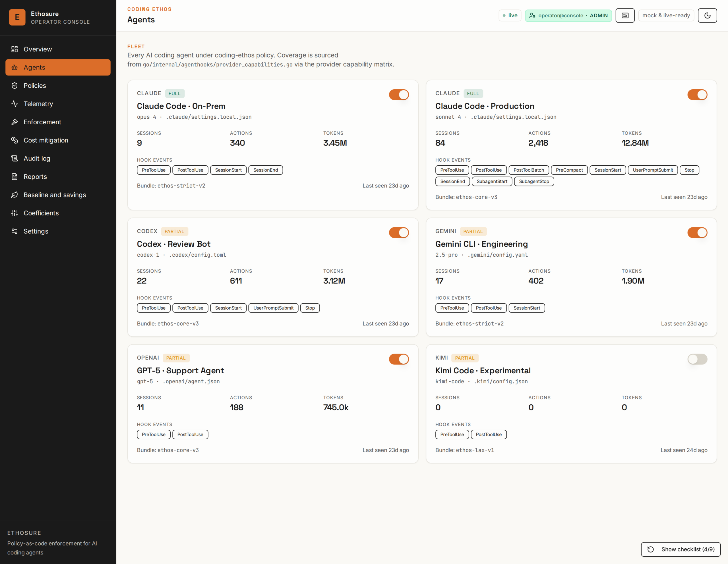
Task: Enable the Kimi Code Experimental agent toggle
Action: 697,359
